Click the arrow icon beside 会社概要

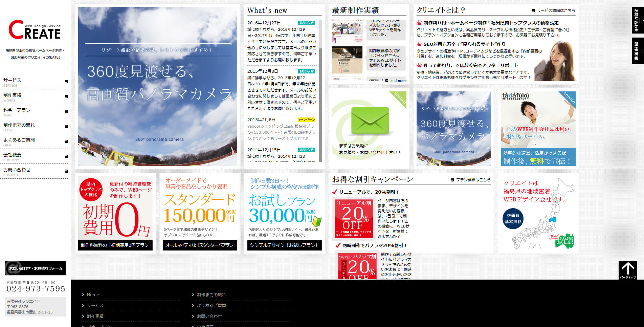pyautogui.click(x=66, y=156)
